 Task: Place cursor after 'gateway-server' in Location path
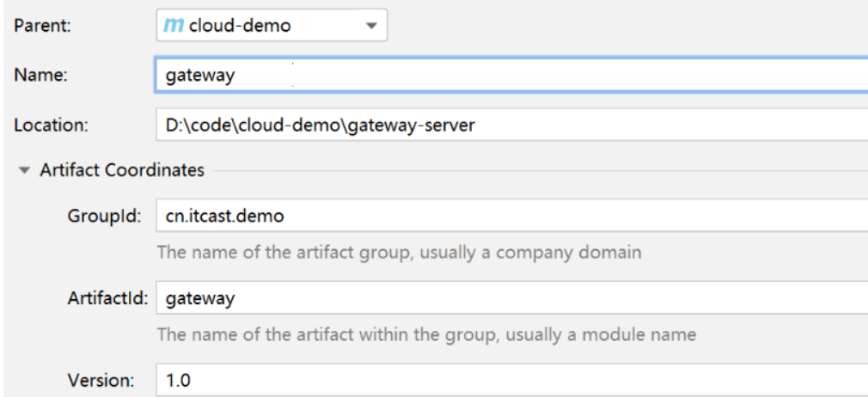(x=476, y=125)
